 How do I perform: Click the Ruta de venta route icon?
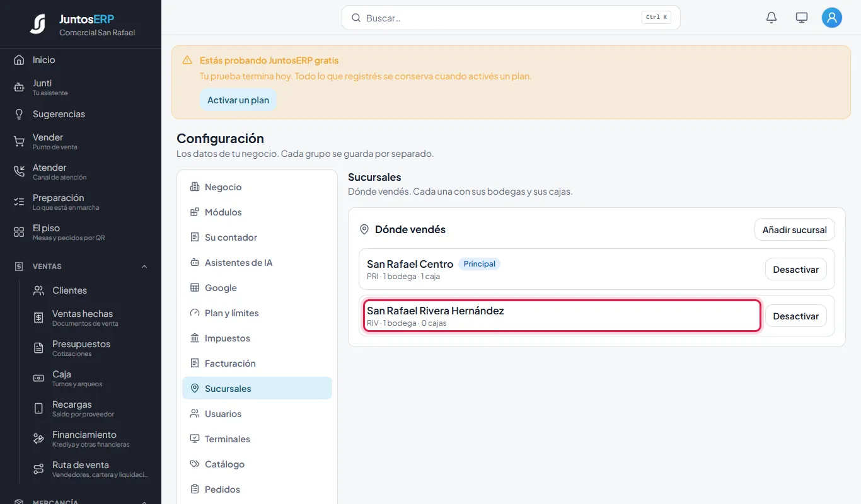point(38,469)
